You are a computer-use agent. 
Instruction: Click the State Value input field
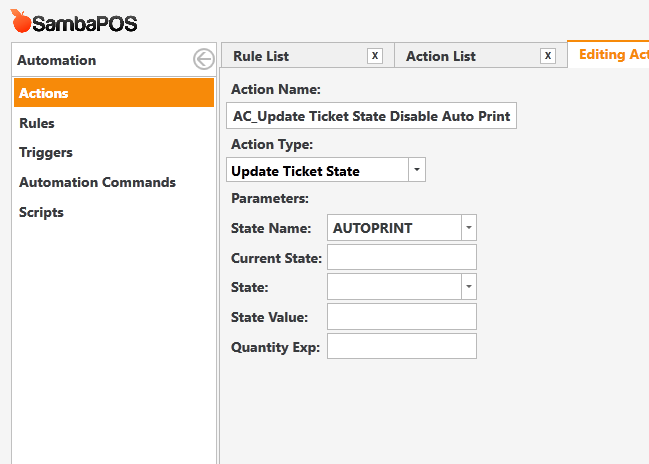pos(402,317)
